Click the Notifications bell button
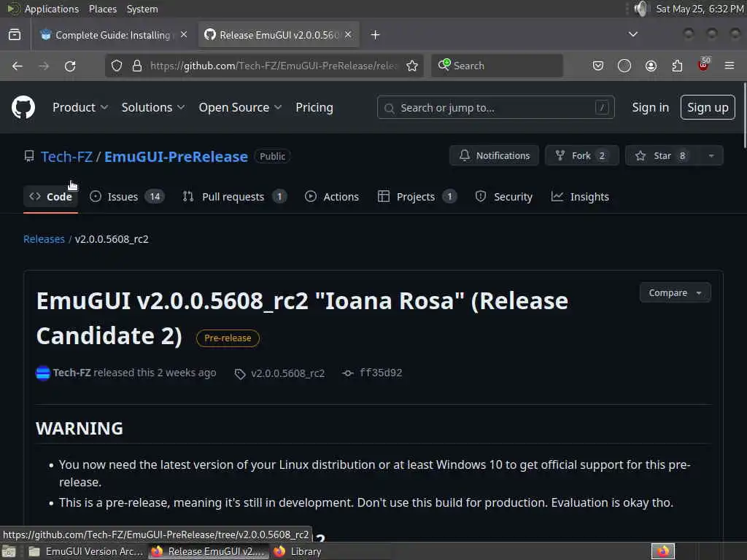 [494, 156]
